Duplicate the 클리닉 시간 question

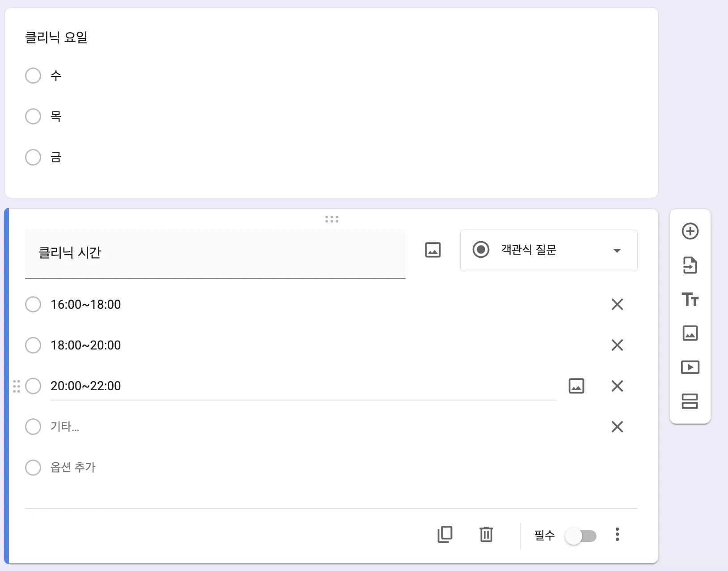coord(445,534)
